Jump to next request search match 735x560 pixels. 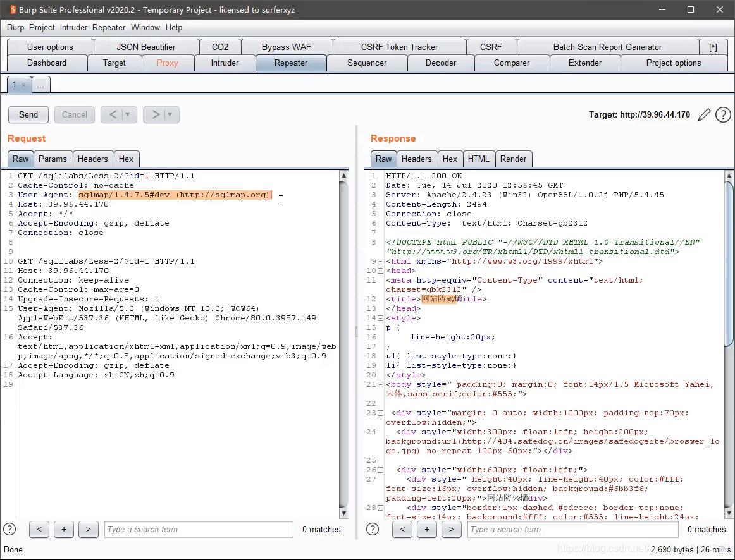[x=88, y=529]
